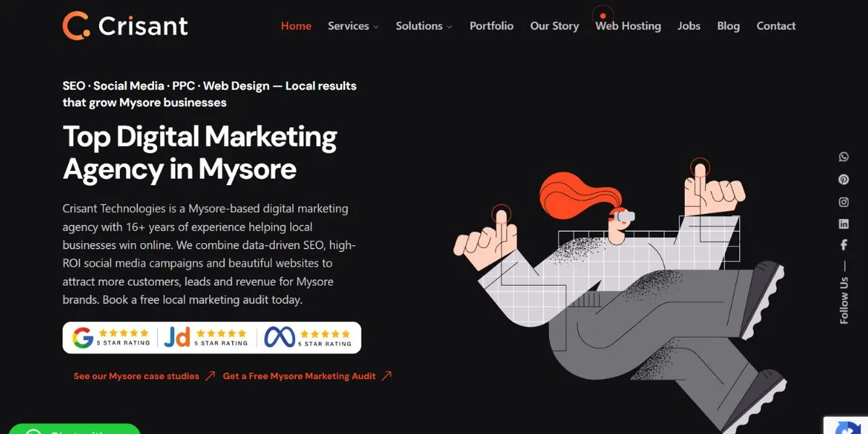Open the Instagram social icon
The height and width of the screenshot is (434, 868).
843,202
